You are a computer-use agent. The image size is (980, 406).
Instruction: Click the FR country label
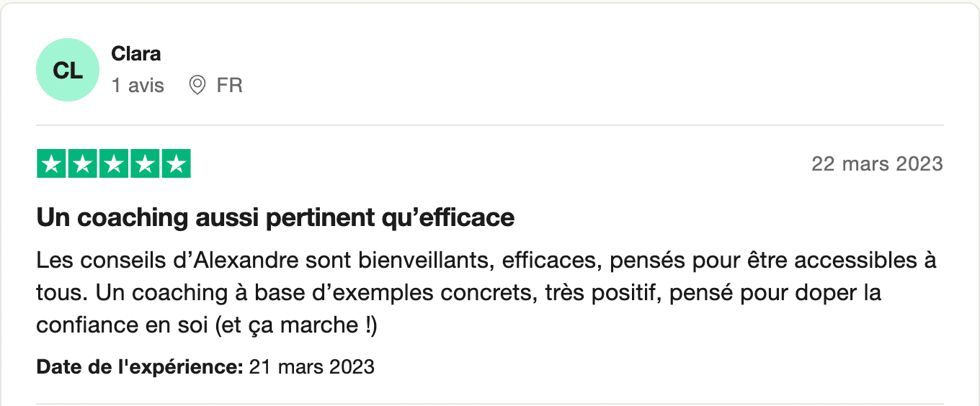tap(229, 86)
